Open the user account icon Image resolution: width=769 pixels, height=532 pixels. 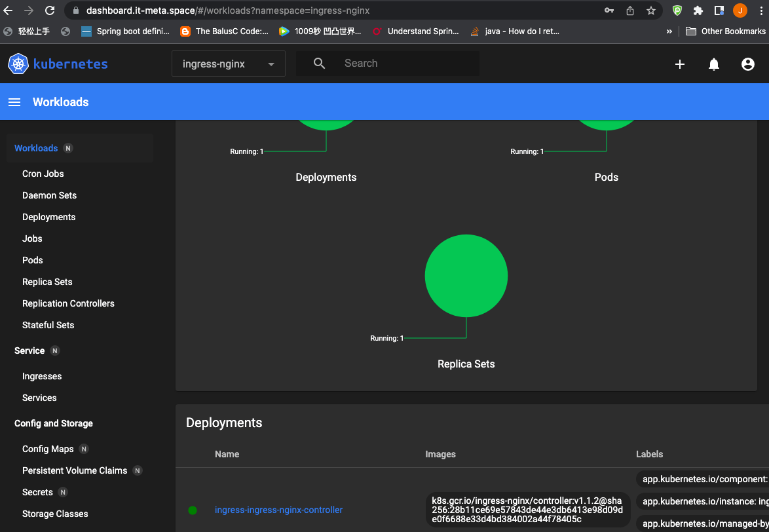747,64
